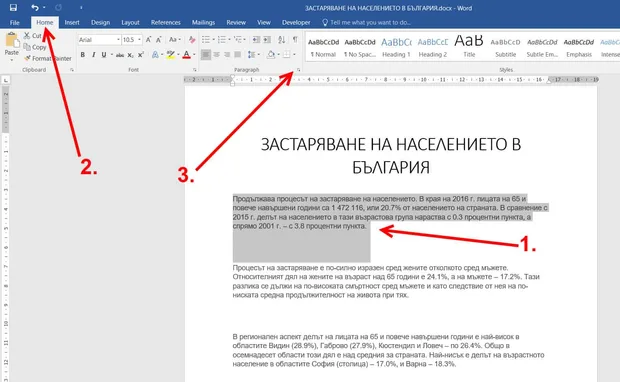Apply the Heading 2 style
The height and width of the screenshot is (382, 620).
(433, 47)
